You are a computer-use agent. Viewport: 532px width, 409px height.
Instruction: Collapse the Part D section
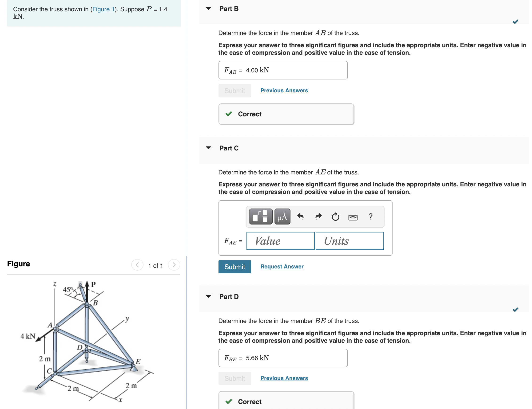coord(208,296)
